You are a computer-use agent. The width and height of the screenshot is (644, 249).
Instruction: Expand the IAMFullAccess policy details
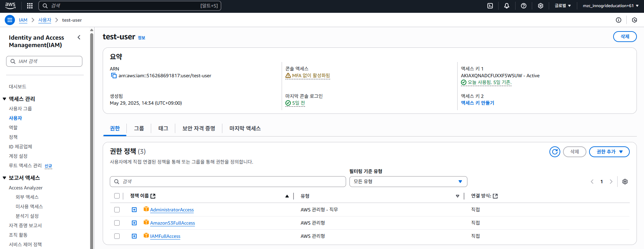pos(134,236)
